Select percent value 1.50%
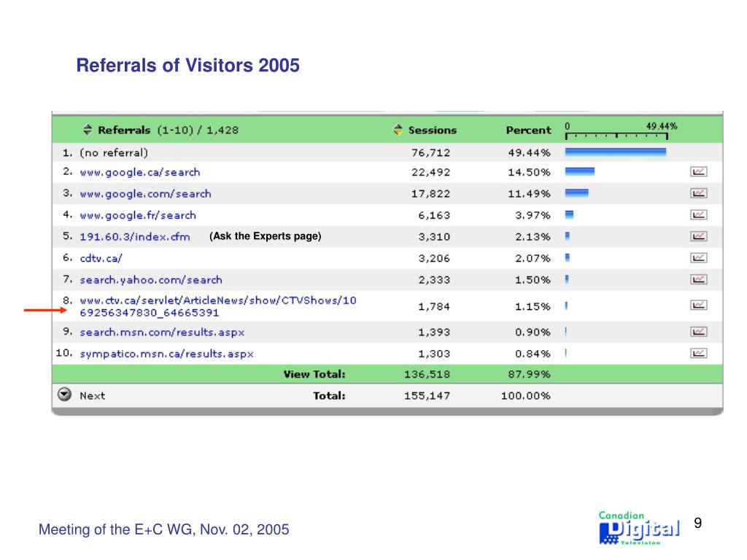 coord(533,280)
